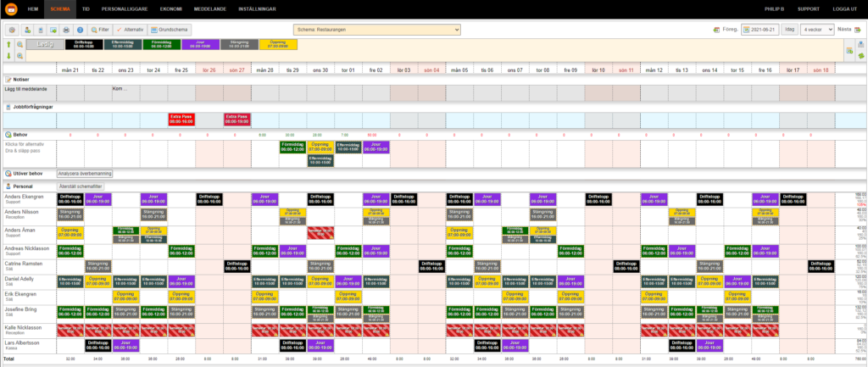This screenshot has width=868, height=367.
Task: Click Anders Ekengren's Driftstopp on mån 21
Action: point(70,199)
